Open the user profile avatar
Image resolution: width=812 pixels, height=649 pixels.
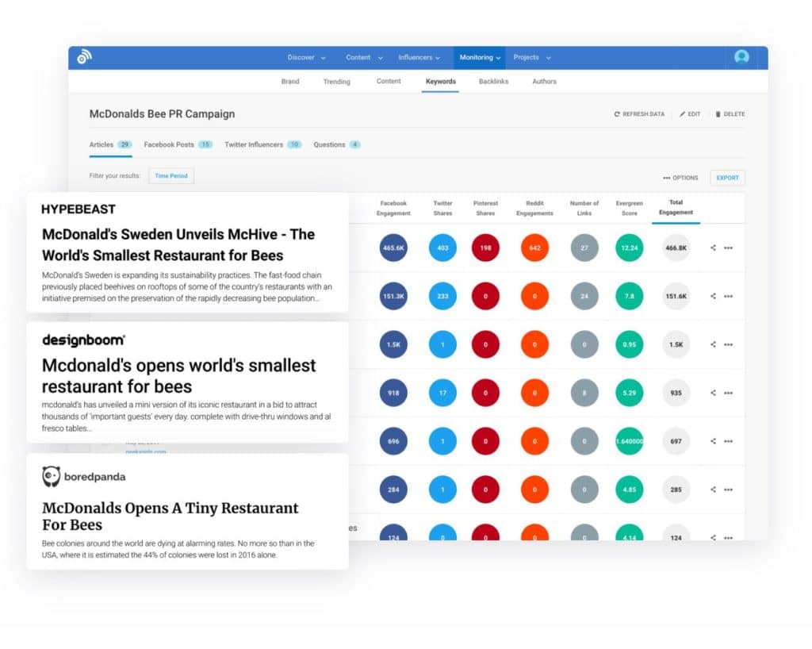click(x=741, y=56)
